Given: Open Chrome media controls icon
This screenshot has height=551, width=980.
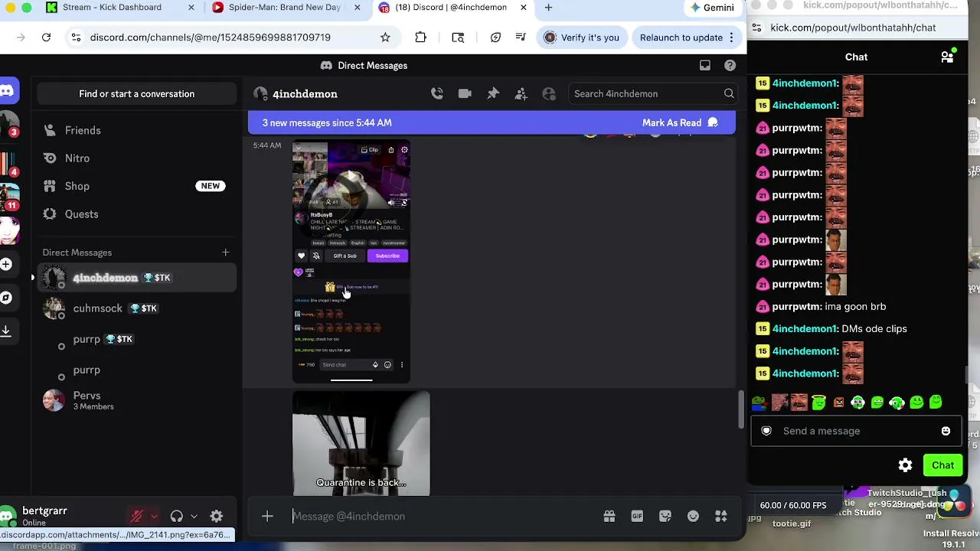Looking at the screenshot, I should pyautogui.click(x=521, y=37).
